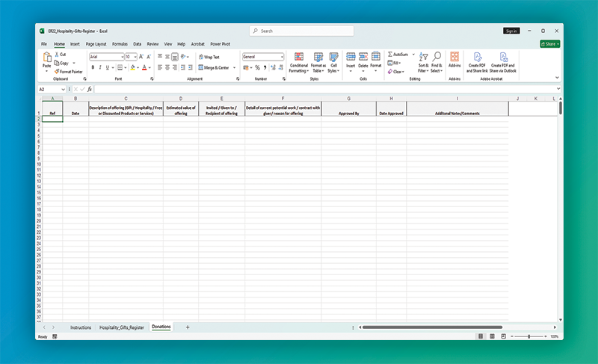Toggle Bold formatting
598x364 pixels.
point(92,67)
